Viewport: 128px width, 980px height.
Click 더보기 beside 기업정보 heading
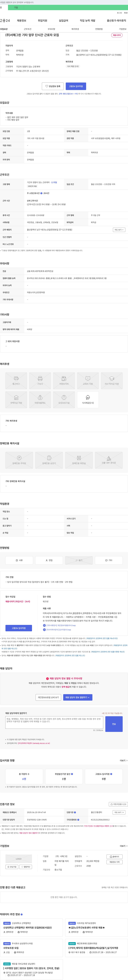click(123, 846)
